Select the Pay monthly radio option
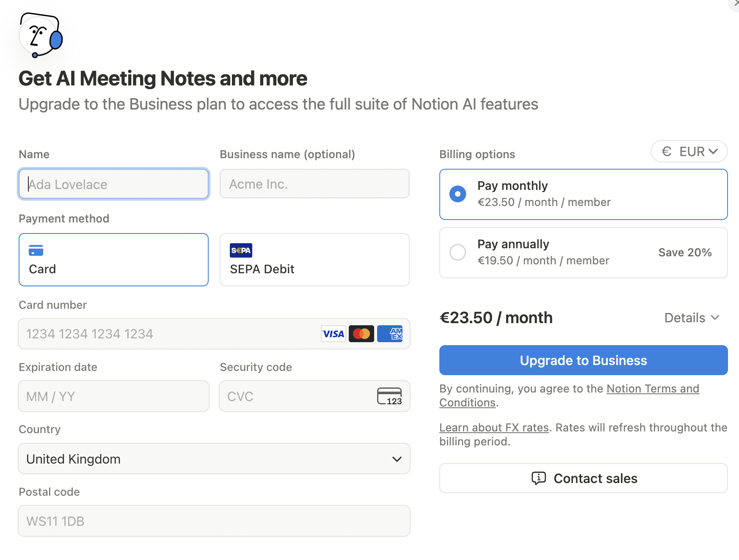The width and height of the screenshot is (739, 560). [x=584, y=194]
